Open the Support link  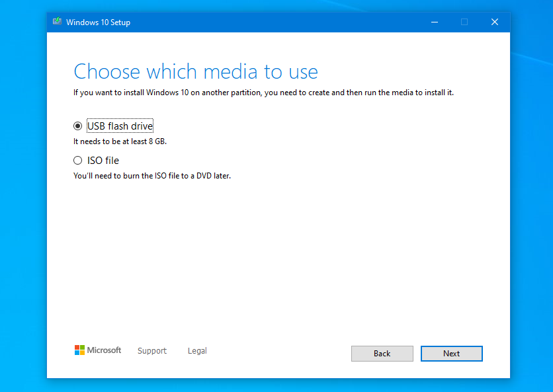(x=151, y=350)
